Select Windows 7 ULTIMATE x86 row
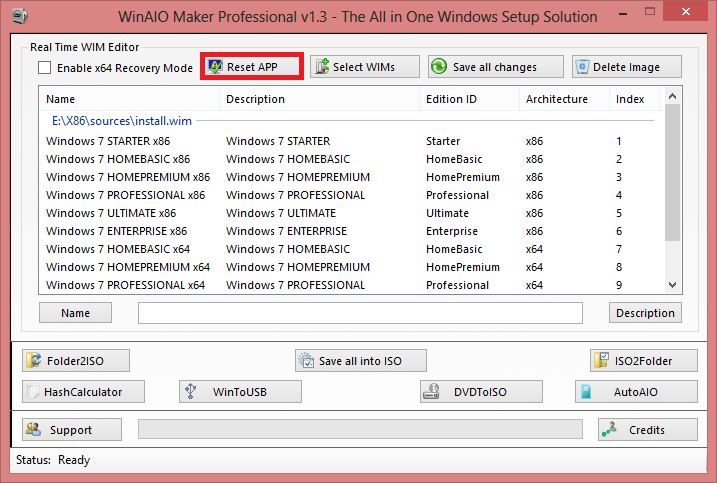717x483 pixels. tap(111, 213)
